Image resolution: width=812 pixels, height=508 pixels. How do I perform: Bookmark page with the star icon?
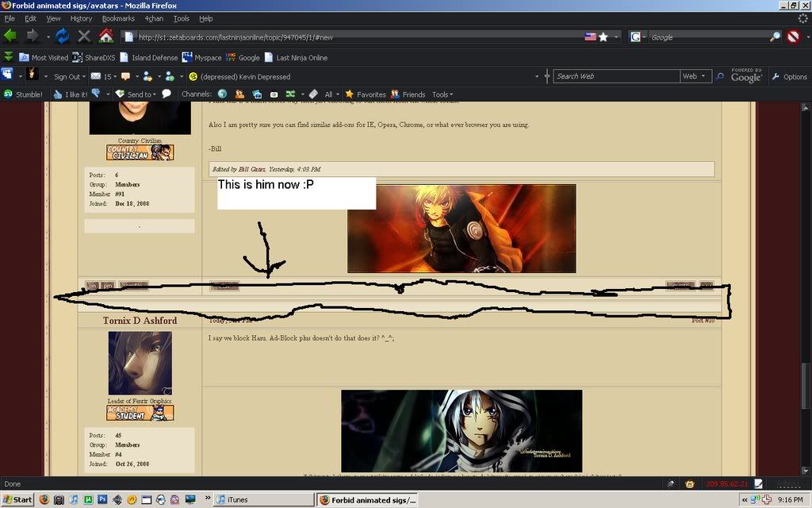pos(603,37)
